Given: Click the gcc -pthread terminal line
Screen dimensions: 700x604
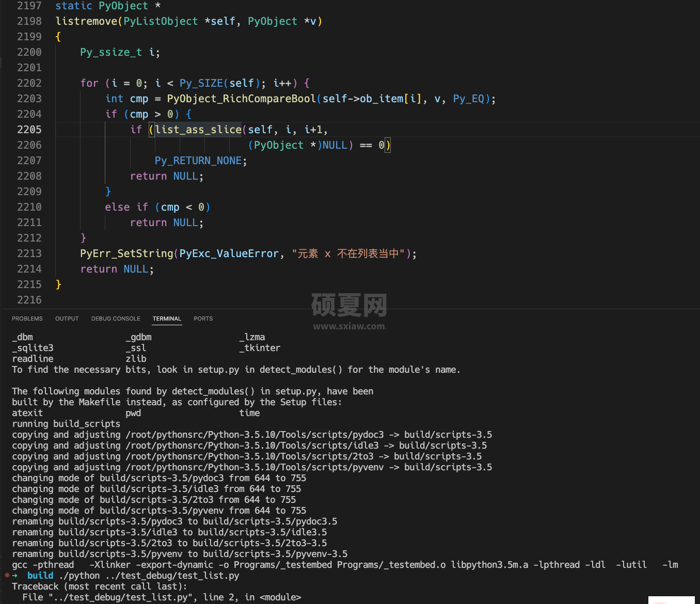Looking at the screenshot, I should 345,565.
